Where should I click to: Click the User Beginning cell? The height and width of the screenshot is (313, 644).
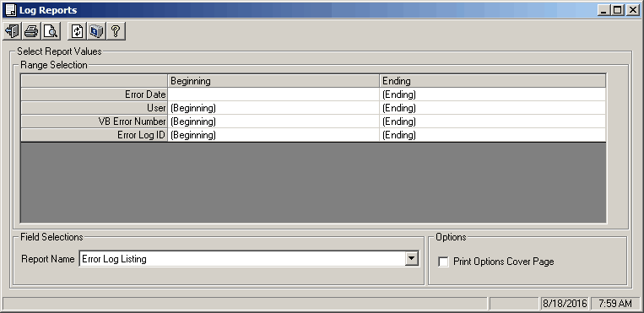273,108
